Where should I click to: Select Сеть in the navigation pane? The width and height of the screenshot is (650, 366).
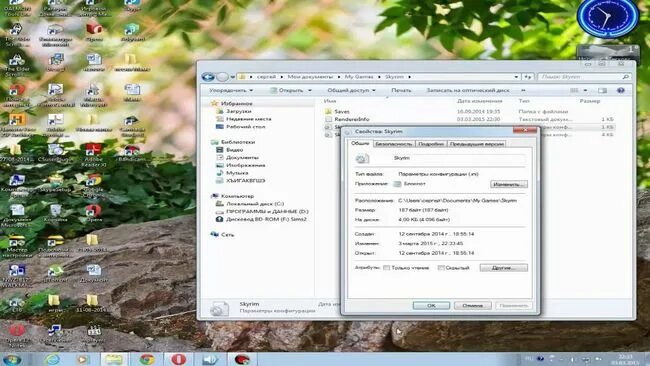(227, 235)
